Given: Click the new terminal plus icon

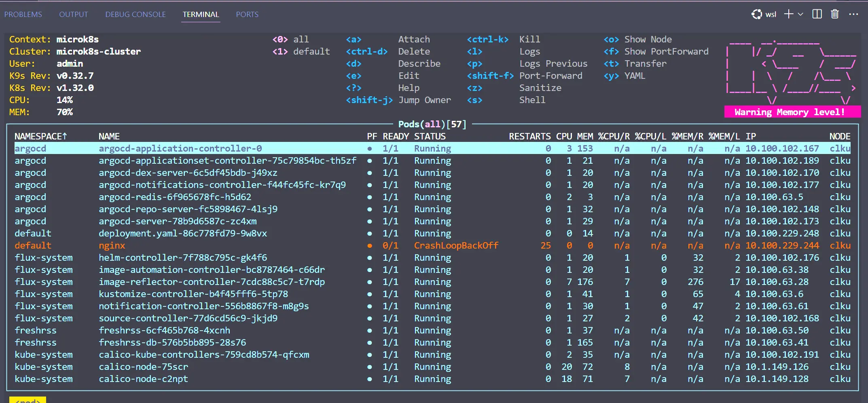Looking at the screenshot, I should click(788, 14).
